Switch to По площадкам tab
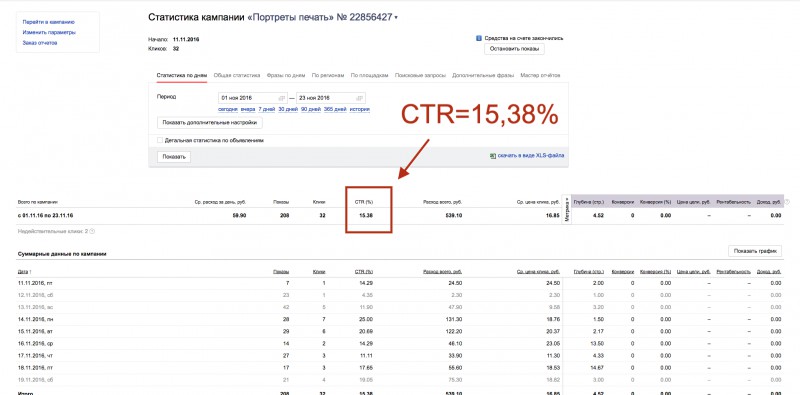This screenshot has height=395, width=800. (x=369, y=76)
